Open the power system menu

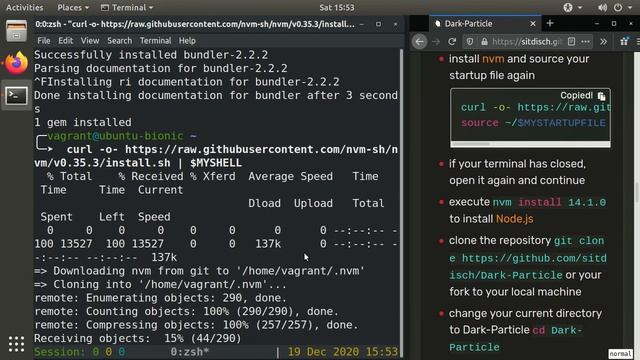(x=622, y=7)
